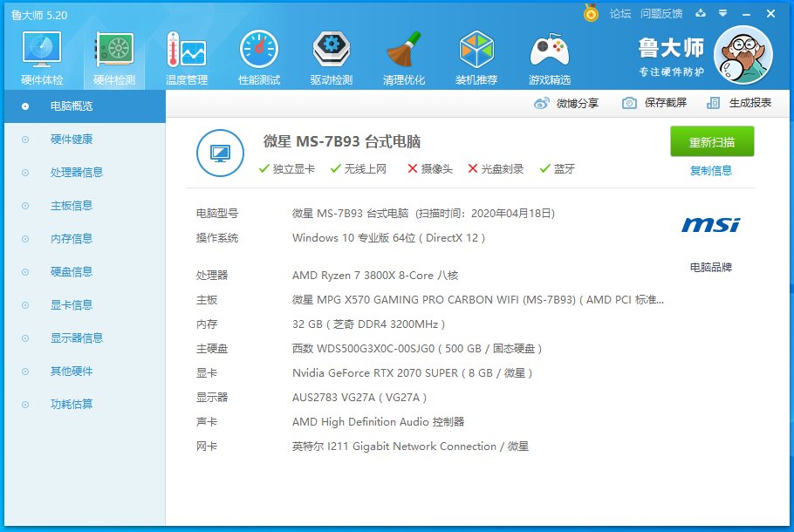Click the 鲁大师 mascot avatar
This screenshot has width=794, height=532.
[743, 54]
